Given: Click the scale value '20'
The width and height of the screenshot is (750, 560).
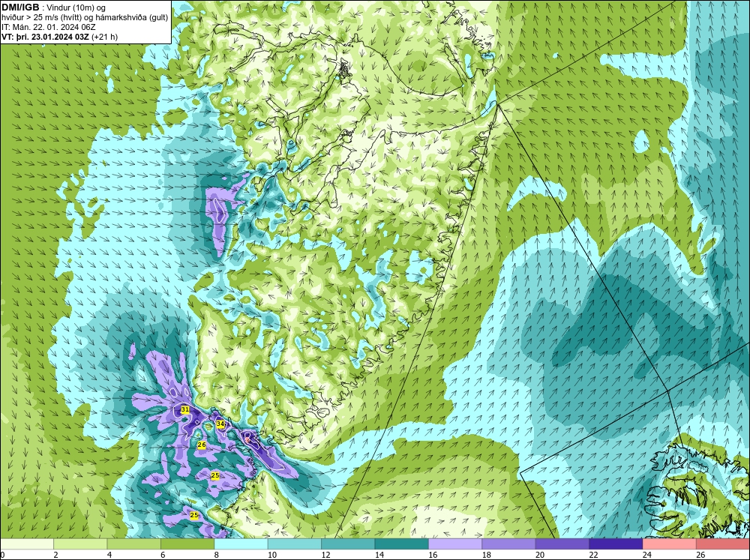Looking at the screenshot, I should 539,555.
